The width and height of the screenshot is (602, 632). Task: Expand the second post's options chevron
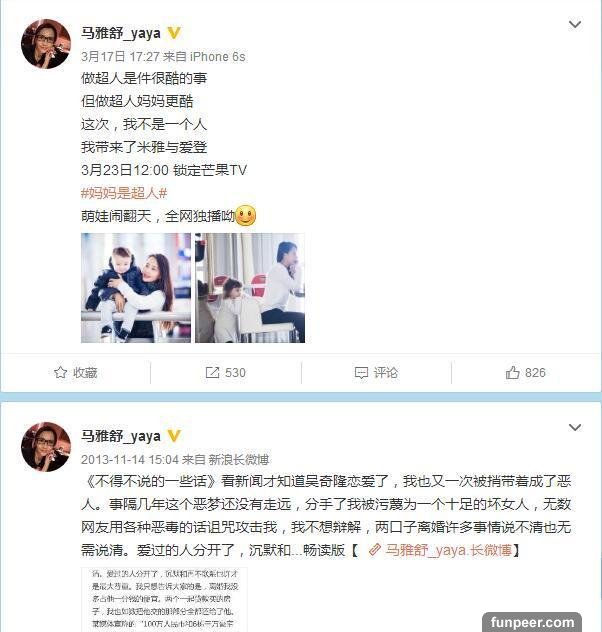(575, 427)
